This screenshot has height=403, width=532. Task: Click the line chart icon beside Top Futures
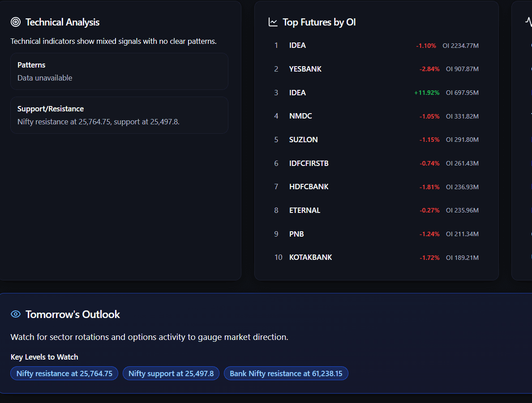[x=273, y=22]
